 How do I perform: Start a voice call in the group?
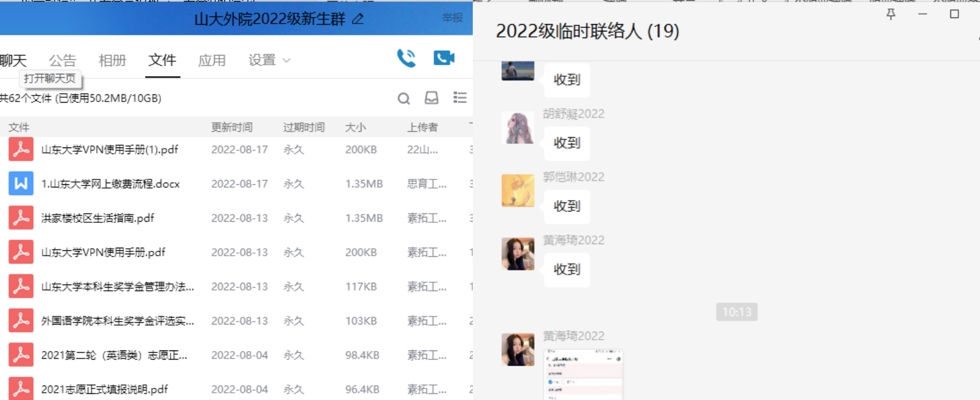406,58
